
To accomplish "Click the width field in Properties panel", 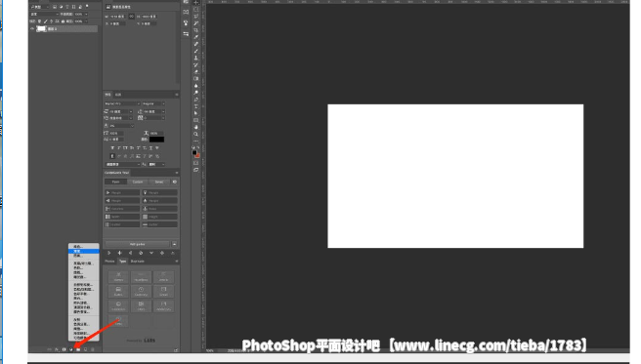I will (x=116, y=17).
